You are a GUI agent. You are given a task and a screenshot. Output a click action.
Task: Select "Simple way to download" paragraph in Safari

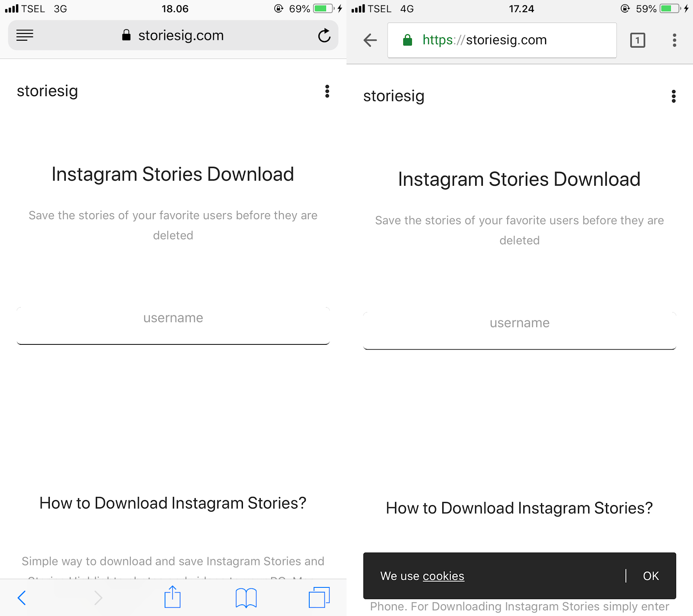[173, 567]
